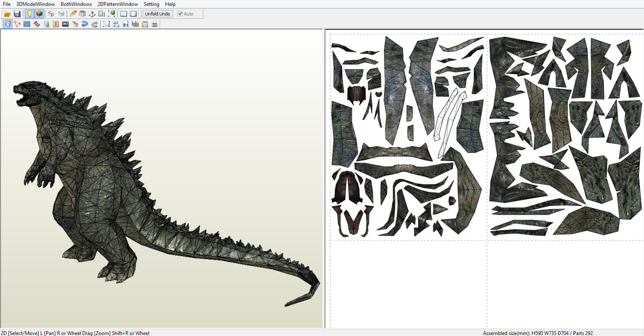The width and height of the screenshot is (644, 336).
Task: Switch to the split two-pane window layout
Action: [124, 14]
